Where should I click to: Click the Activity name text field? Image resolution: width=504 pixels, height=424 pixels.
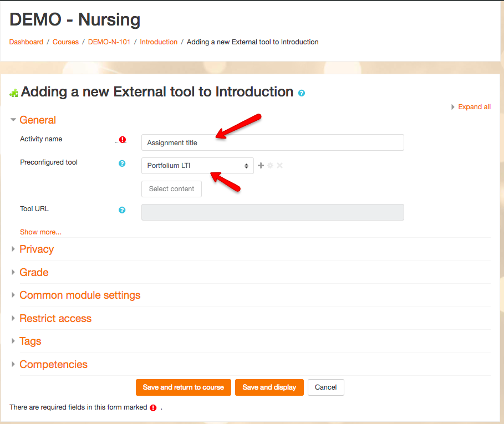(x=272, y=142)
